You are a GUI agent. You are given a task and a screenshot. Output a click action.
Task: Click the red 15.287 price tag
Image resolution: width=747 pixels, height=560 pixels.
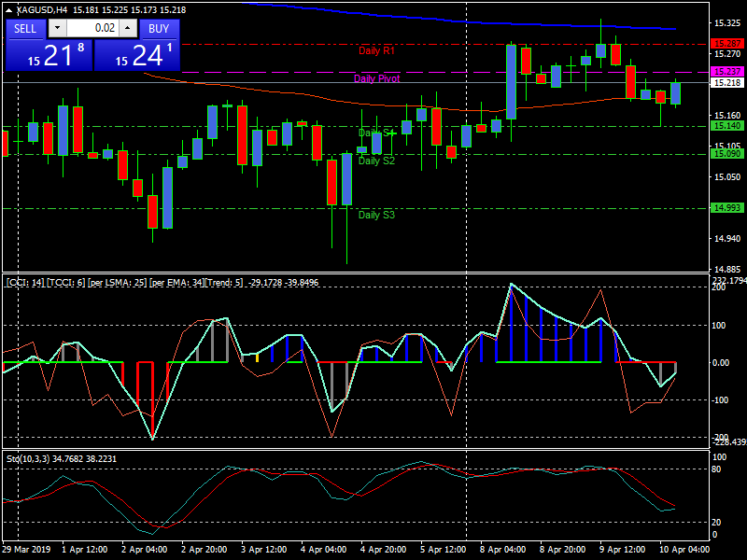point(726,44)
